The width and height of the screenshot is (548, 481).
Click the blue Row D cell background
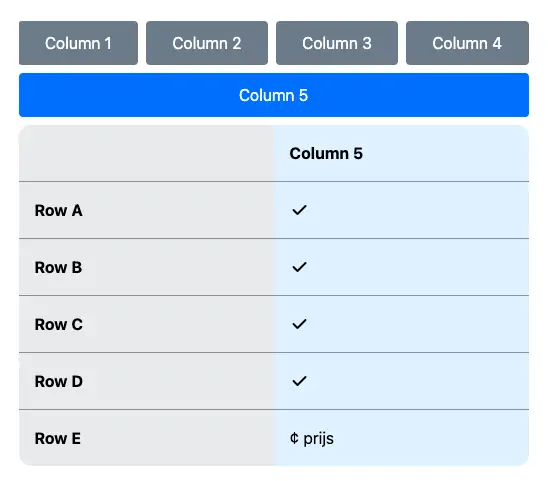pyautogui.click(x=402, y=381)
